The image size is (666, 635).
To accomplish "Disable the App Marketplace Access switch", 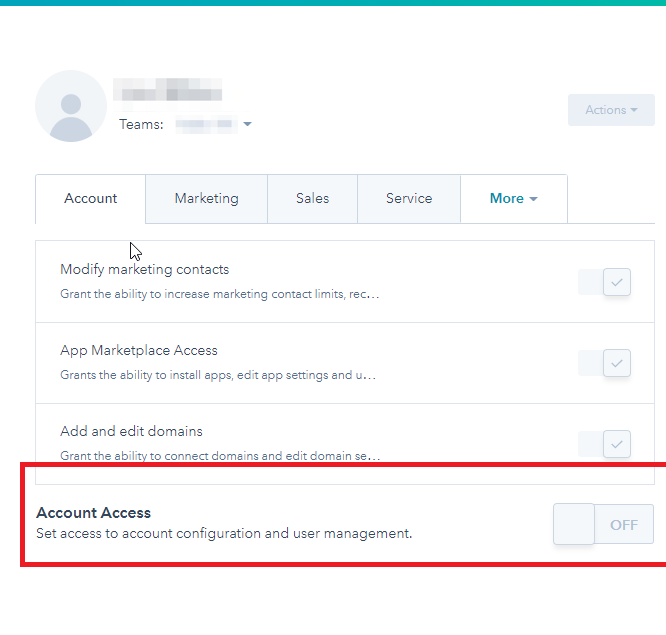I will click(605, 363).
